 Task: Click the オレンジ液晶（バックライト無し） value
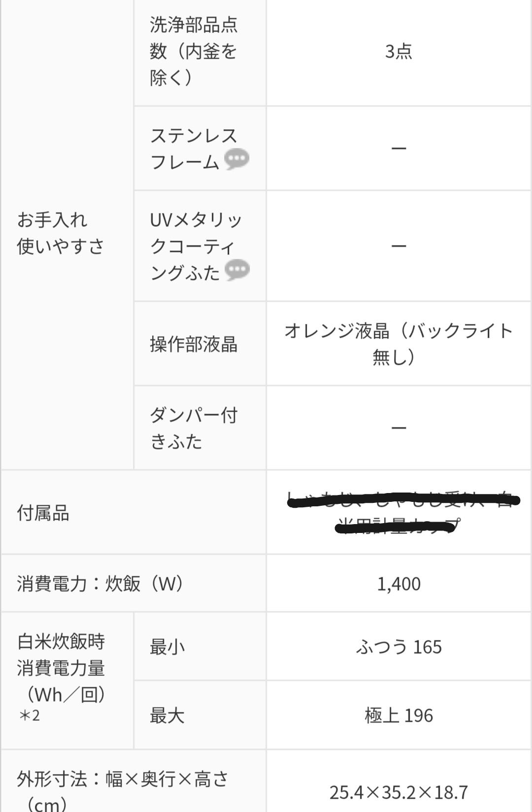click(x=399, y=344)
